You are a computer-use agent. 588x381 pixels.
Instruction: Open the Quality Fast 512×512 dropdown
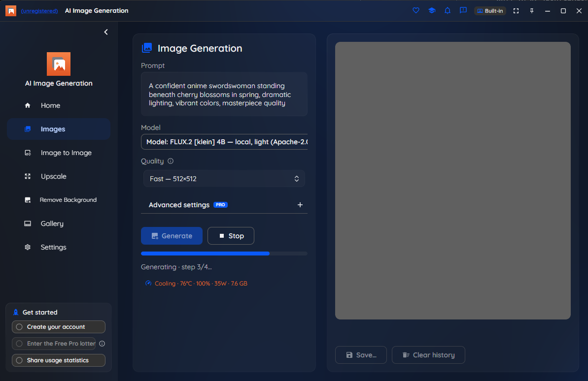[224, 179]
